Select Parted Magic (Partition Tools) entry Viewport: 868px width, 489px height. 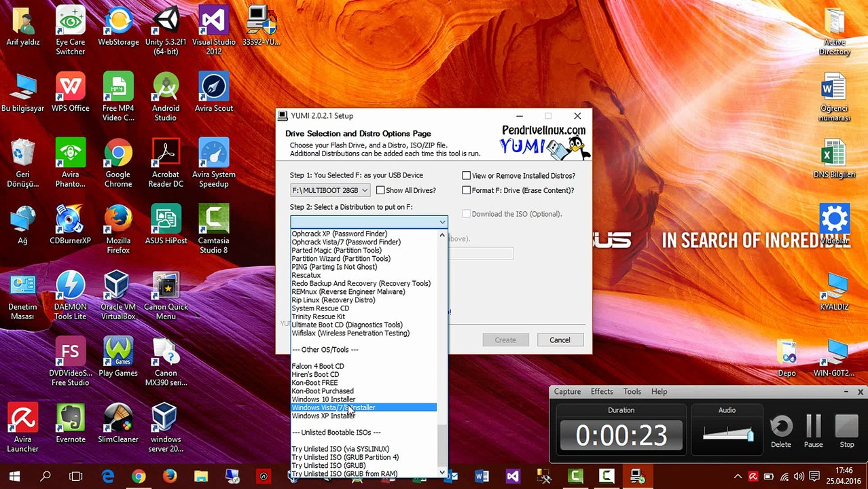pos(364,250)
